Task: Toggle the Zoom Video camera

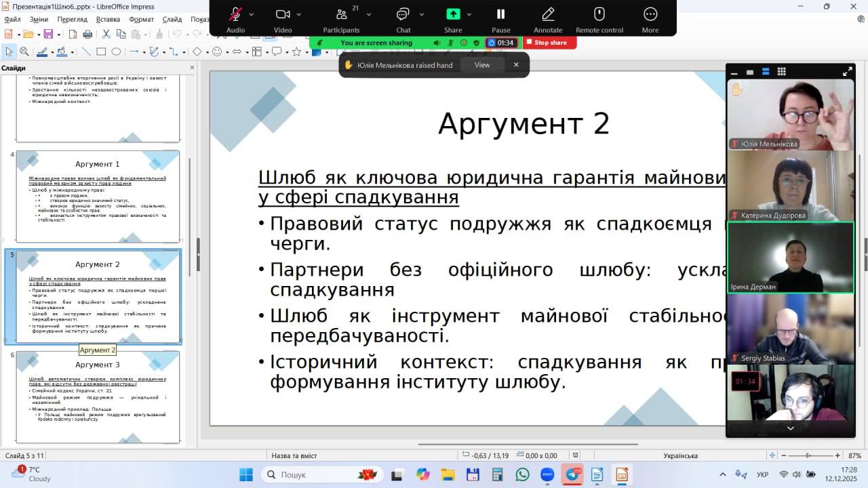Action: click(283, 14)
